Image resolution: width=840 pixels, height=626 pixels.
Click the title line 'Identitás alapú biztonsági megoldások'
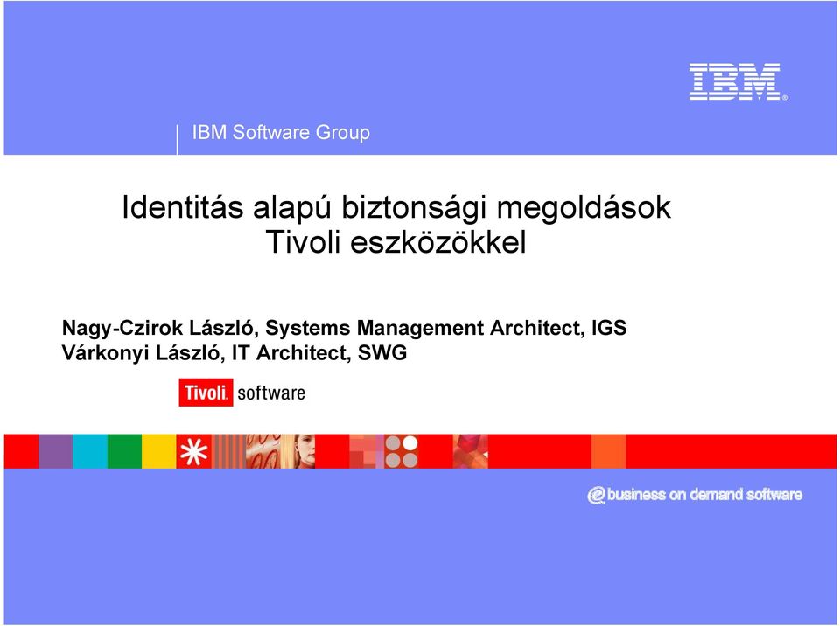(x=396, y=207)
